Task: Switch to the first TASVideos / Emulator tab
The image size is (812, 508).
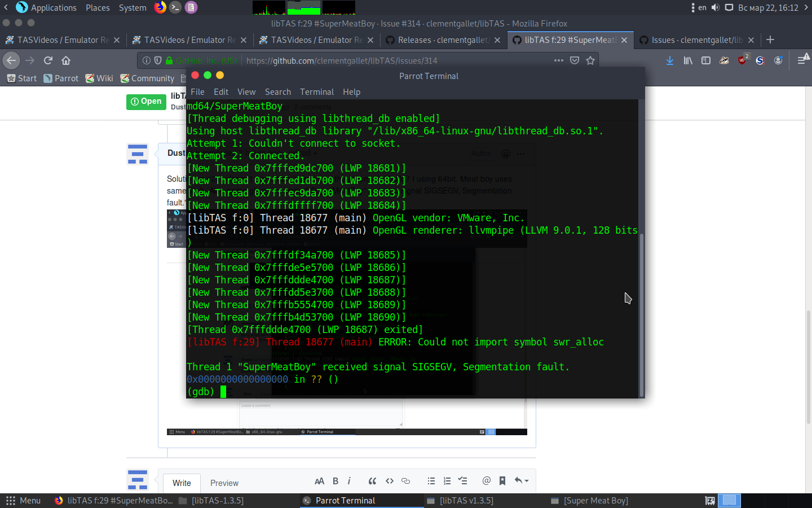Action: point(63,40)
